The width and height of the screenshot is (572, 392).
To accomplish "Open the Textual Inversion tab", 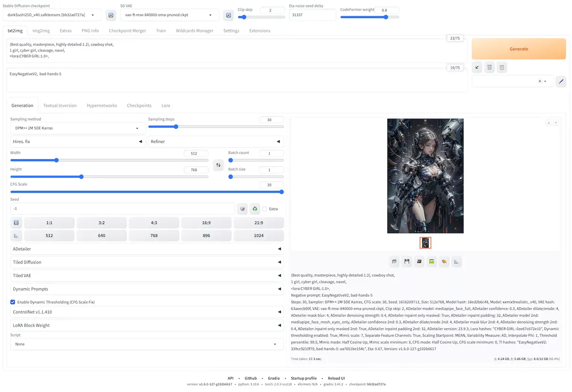I will pyautogui.click(x=60, y=105).
